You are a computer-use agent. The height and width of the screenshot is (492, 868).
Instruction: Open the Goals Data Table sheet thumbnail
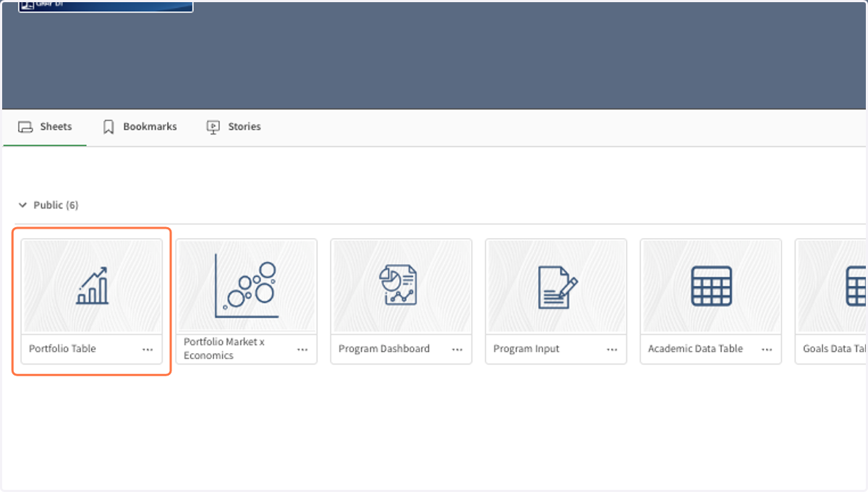point(831,287)
